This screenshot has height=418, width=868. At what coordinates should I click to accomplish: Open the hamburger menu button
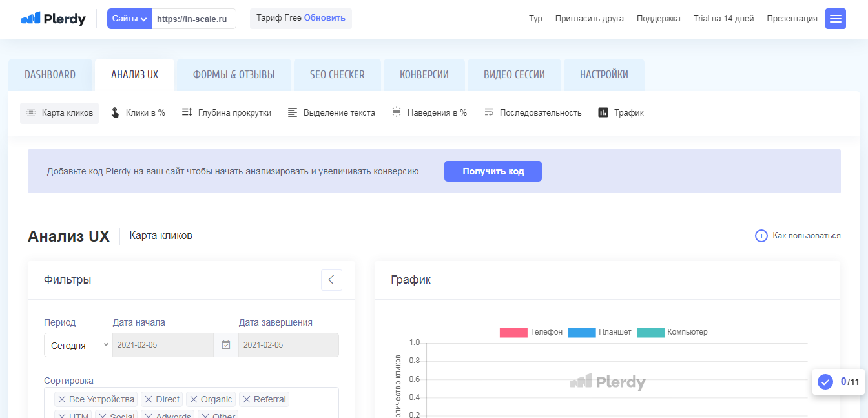coord(836,19)
